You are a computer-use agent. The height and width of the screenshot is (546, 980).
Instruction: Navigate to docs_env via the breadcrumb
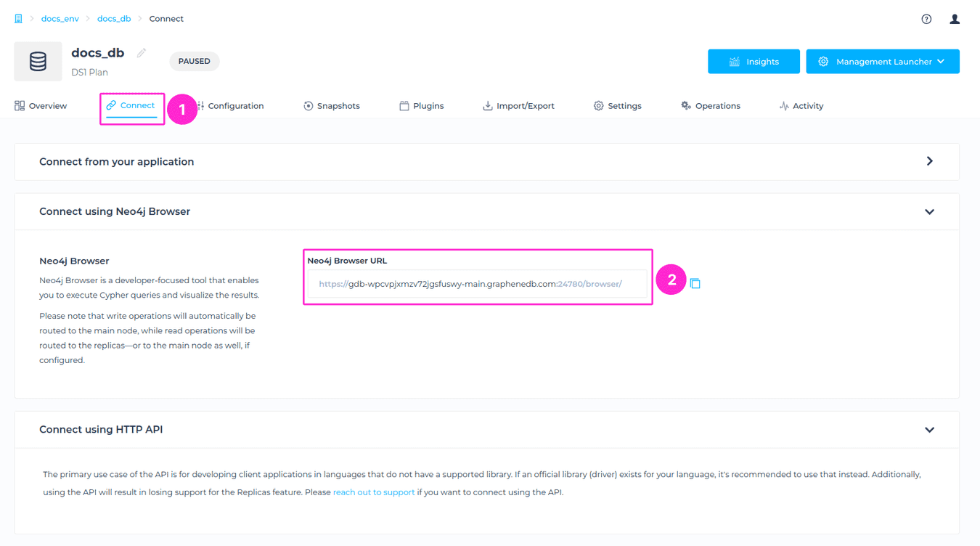tap(60, 18)
